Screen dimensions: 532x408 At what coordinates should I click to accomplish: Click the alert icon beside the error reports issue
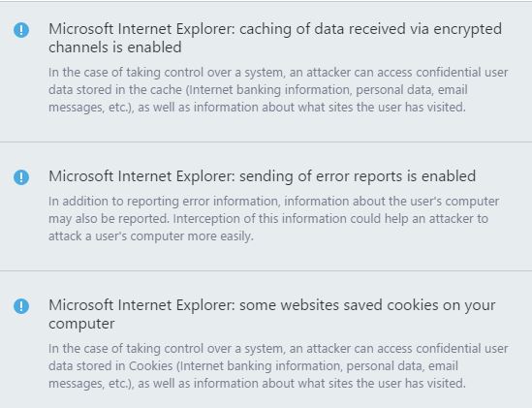pyautogui.click(x=21, y=177)
